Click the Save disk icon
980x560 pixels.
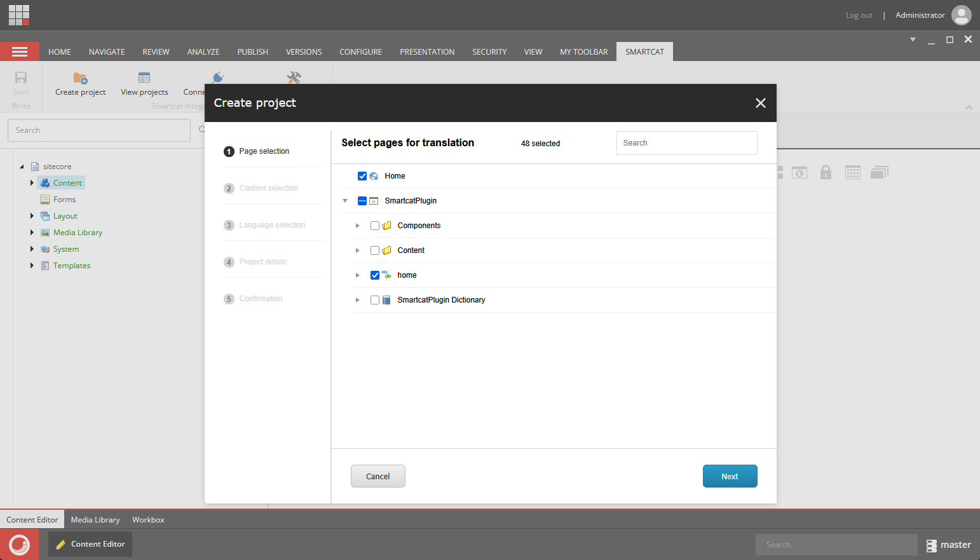[x=21, y=78]
